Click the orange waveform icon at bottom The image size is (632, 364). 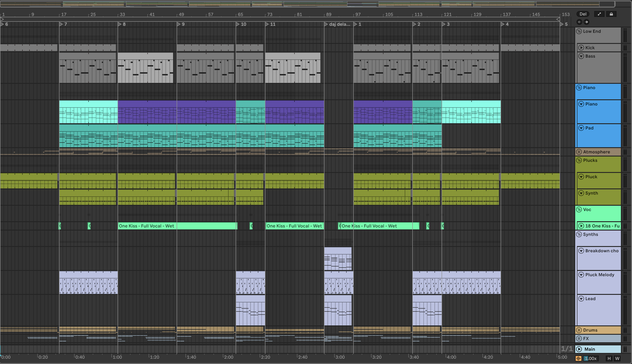point(578,358)
